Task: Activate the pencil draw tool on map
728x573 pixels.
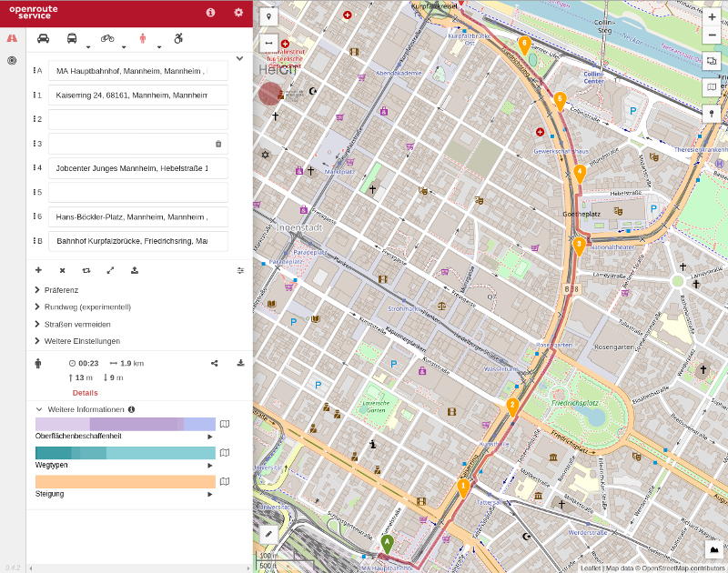Action: click(268, 535)
